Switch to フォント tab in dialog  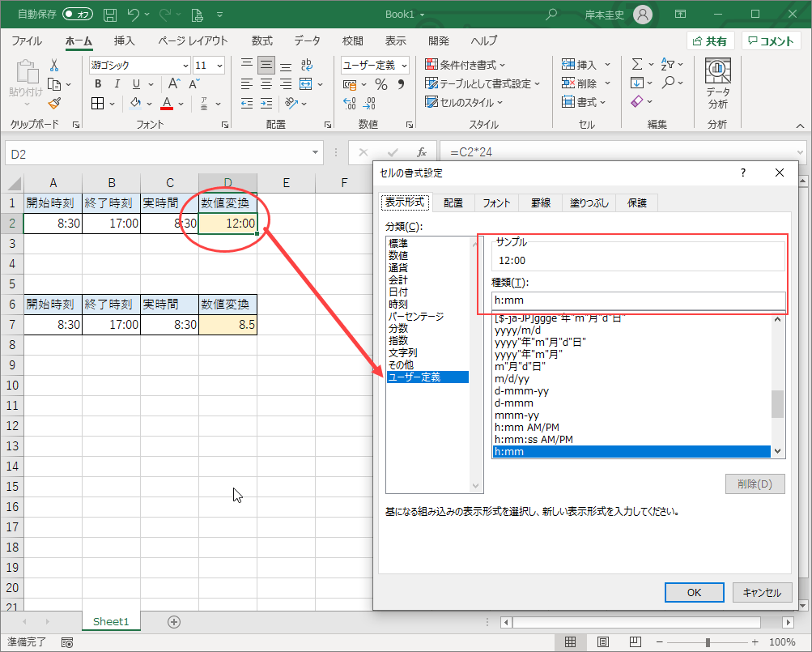tap(496, 202)
